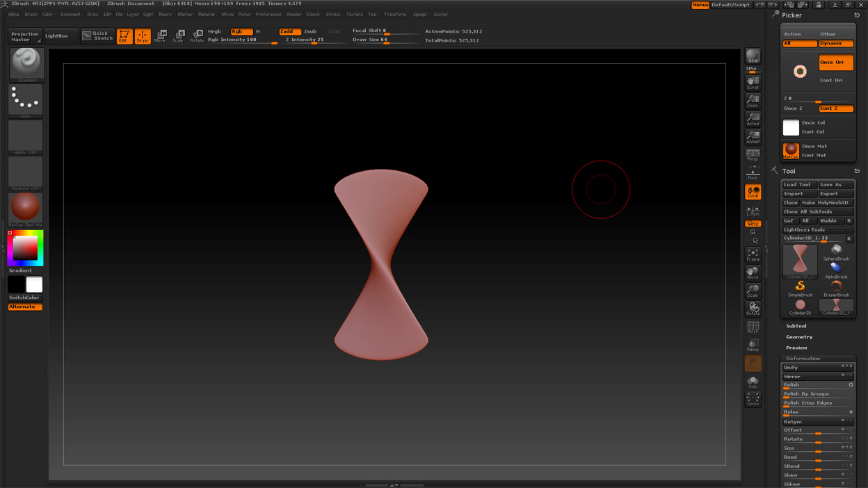
Task: Expand the SubTool section
Action: pyautogui.click(x=796, y=326)
